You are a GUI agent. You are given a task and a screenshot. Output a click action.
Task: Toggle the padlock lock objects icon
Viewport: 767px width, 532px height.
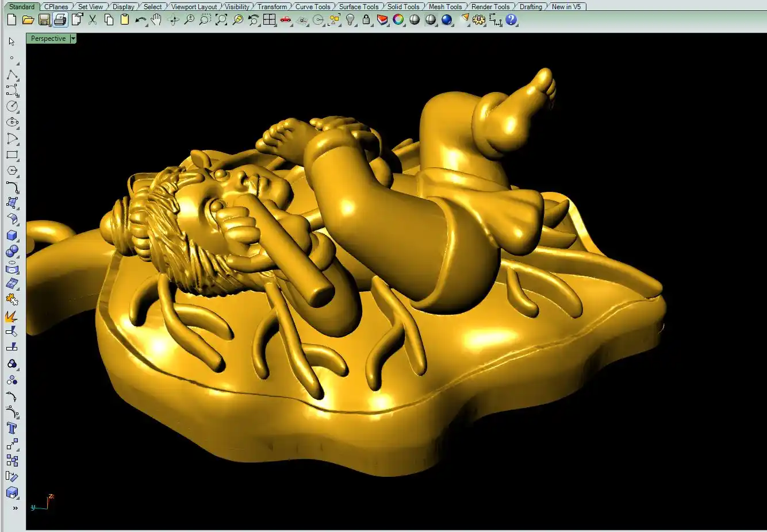click(366, 20)
